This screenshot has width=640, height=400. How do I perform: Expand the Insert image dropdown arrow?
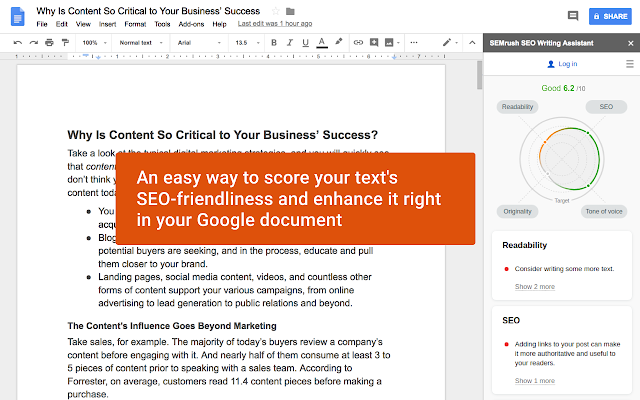coord(398,43)
